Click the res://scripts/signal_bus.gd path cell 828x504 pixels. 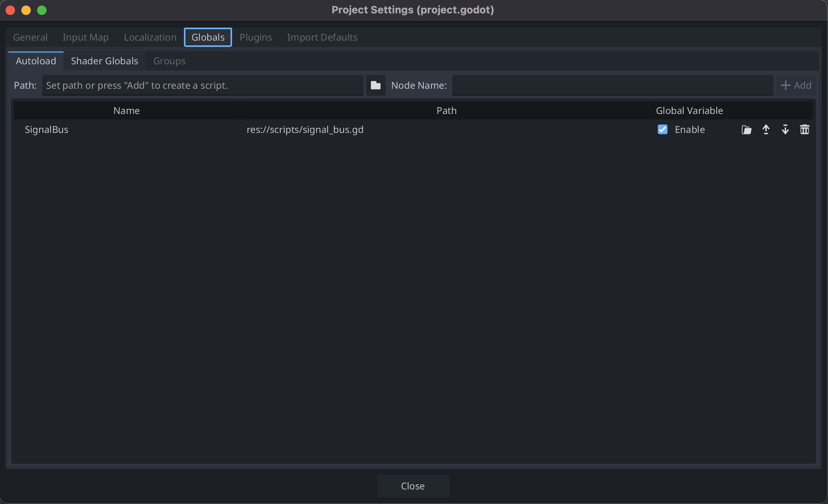point(305,130)
